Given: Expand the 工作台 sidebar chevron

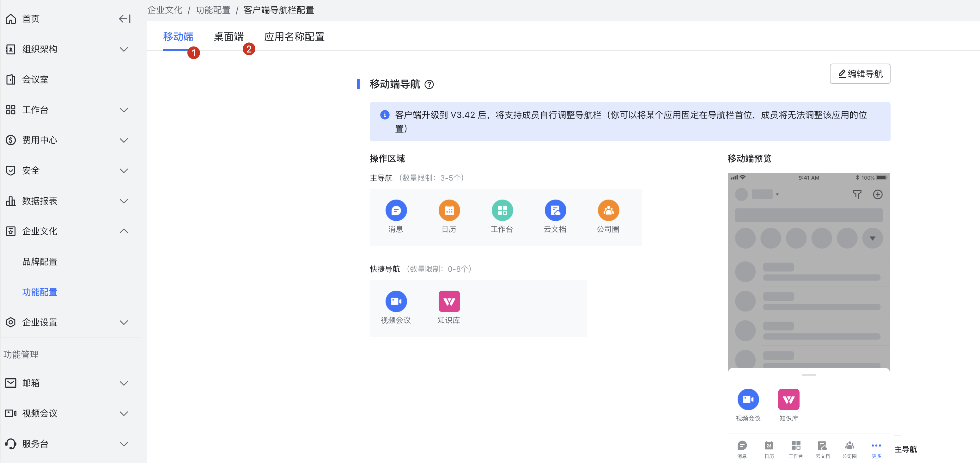Looking at the screenshot, I should (124, 110).
